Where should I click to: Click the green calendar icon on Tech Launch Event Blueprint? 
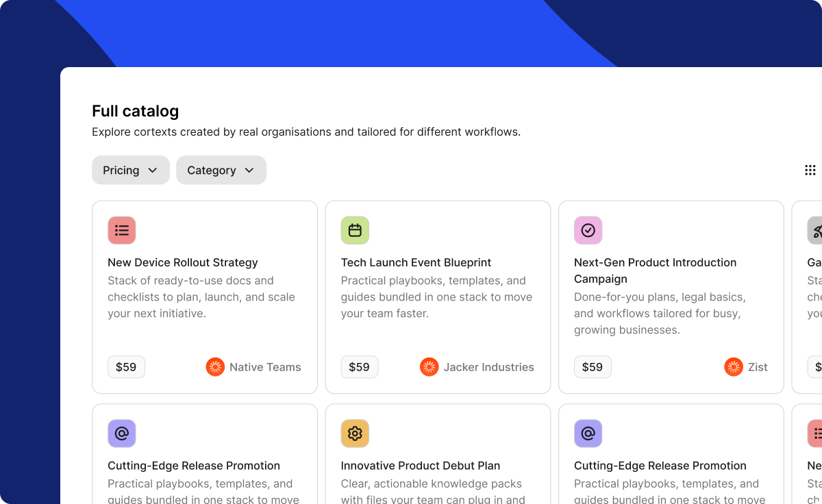coord(355,230)
